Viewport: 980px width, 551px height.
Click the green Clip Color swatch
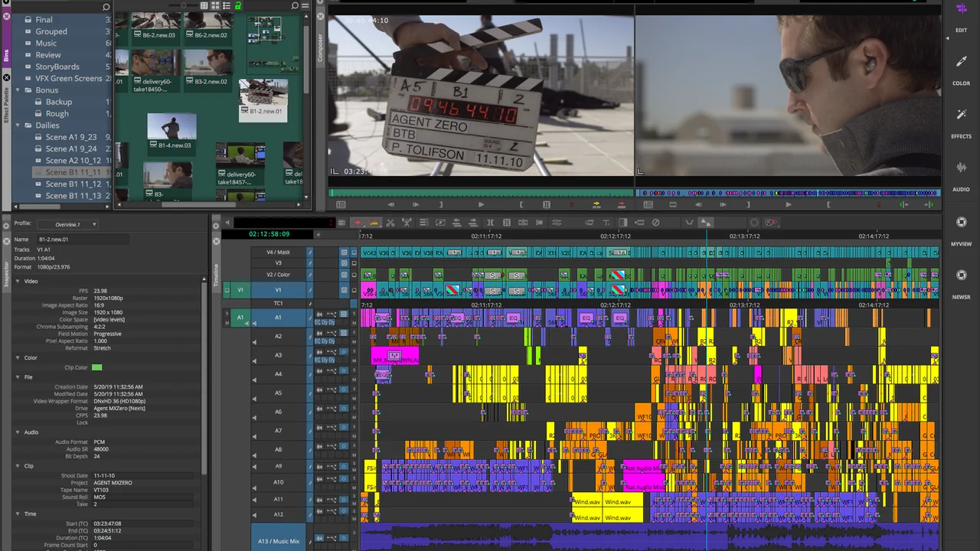tap(97, 367)
